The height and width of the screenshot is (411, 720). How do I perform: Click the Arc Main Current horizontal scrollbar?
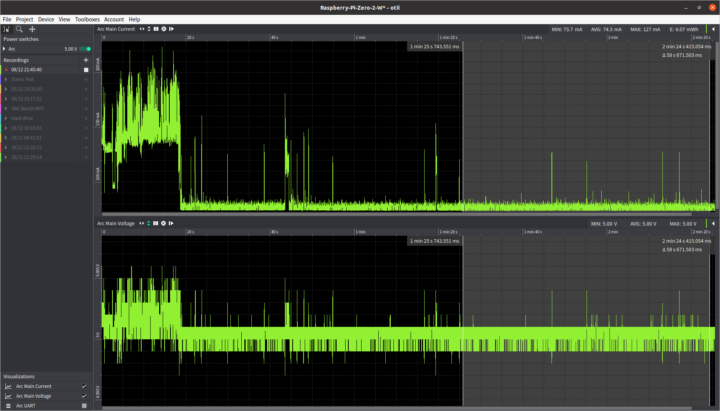[397, 214]
